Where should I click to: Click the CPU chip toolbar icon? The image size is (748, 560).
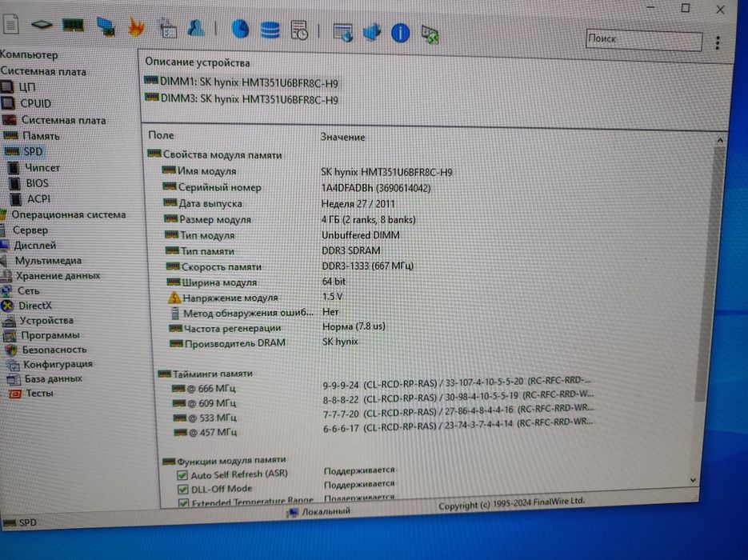42,24
